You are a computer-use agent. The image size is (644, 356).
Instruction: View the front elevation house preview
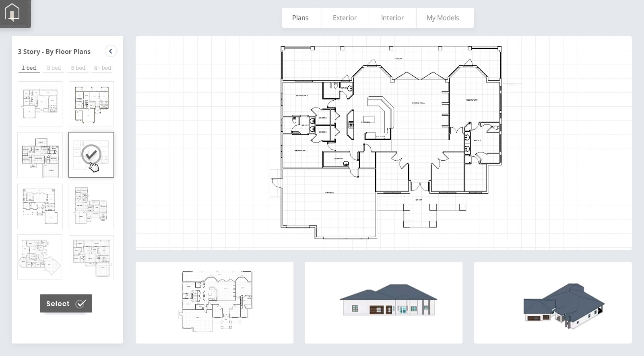coord(384,302)
